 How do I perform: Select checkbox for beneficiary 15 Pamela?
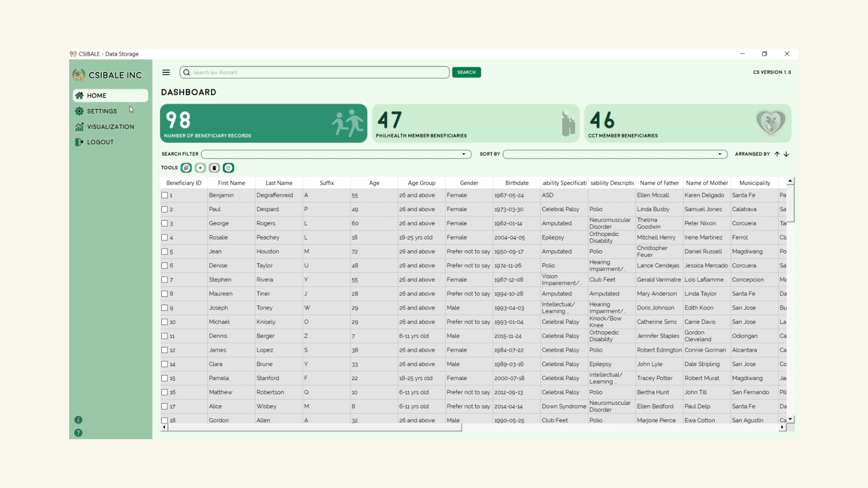(x=165, y=378)
